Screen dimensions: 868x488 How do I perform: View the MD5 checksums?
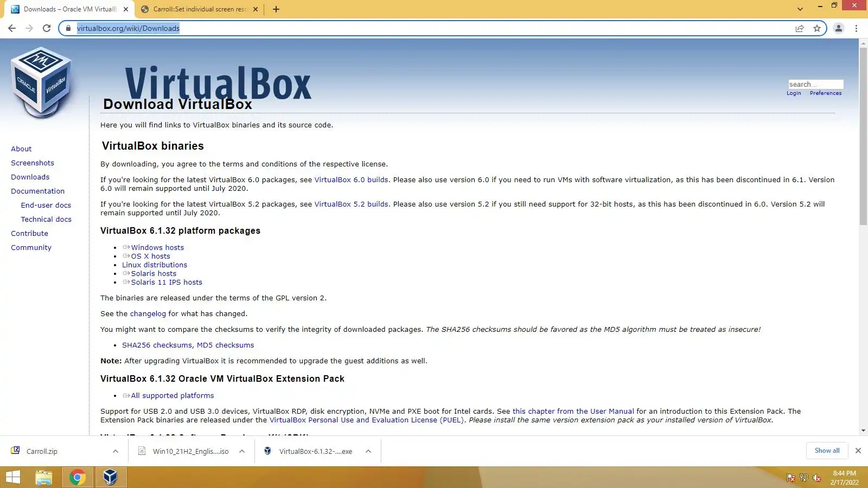(x=225, y=345)
